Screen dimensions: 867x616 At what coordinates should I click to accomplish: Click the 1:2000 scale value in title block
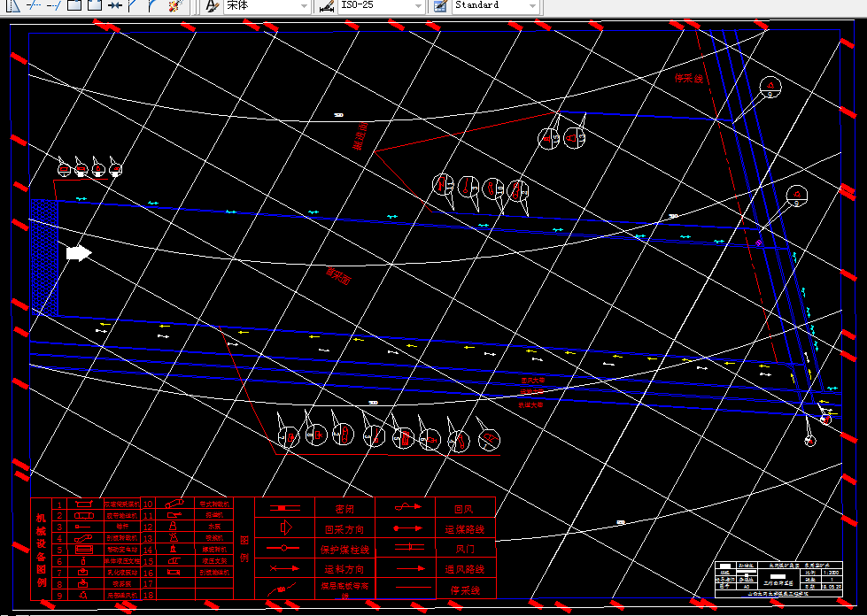coord(831,573)
